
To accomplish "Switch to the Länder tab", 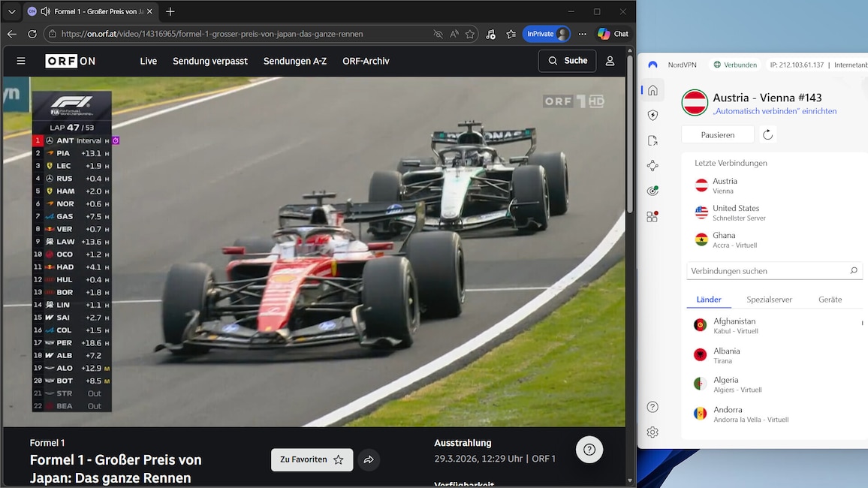I will (709, 300).
